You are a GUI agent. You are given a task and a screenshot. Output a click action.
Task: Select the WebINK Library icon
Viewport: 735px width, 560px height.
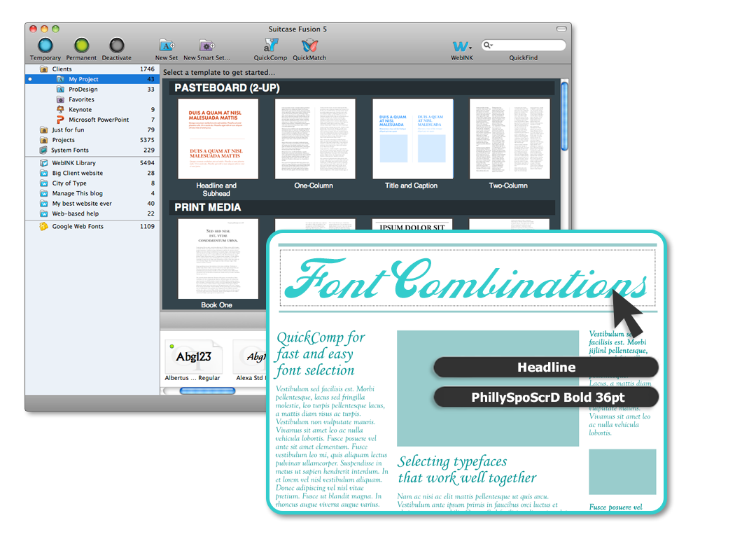tap(43, 162)
